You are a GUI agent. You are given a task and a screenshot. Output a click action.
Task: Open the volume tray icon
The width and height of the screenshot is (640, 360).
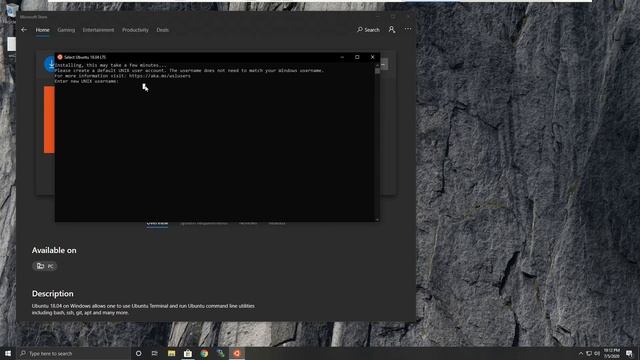(597, 353)
